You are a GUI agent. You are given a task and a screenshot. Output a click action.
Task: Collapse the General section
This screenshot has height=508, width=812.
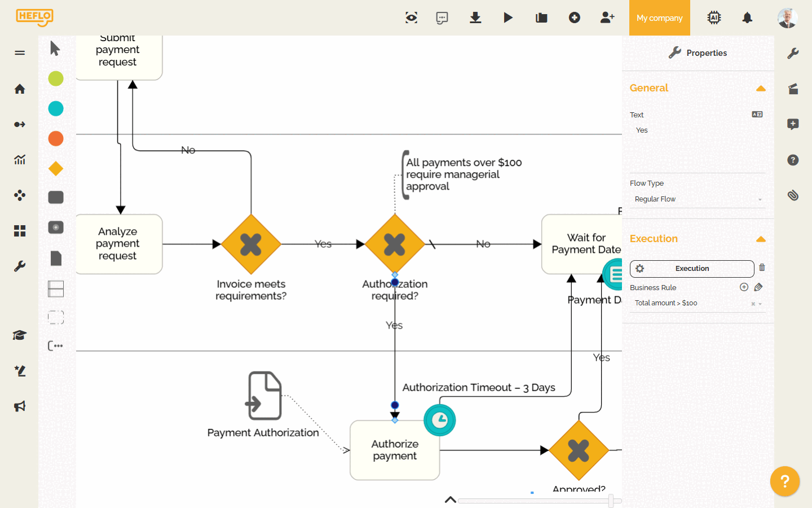click(761, 89)
